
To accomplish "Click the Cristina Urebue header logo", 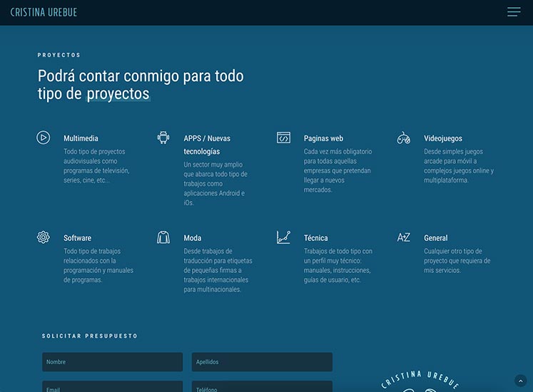I will pos(44,13).
